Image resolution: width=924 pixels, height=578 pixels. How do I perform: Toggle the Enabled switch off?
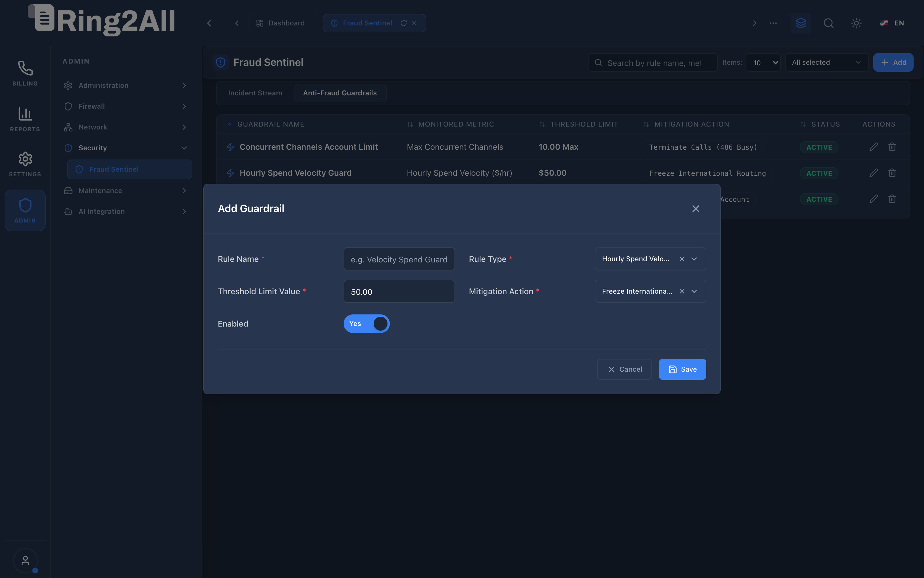click(x=366, y=324)
